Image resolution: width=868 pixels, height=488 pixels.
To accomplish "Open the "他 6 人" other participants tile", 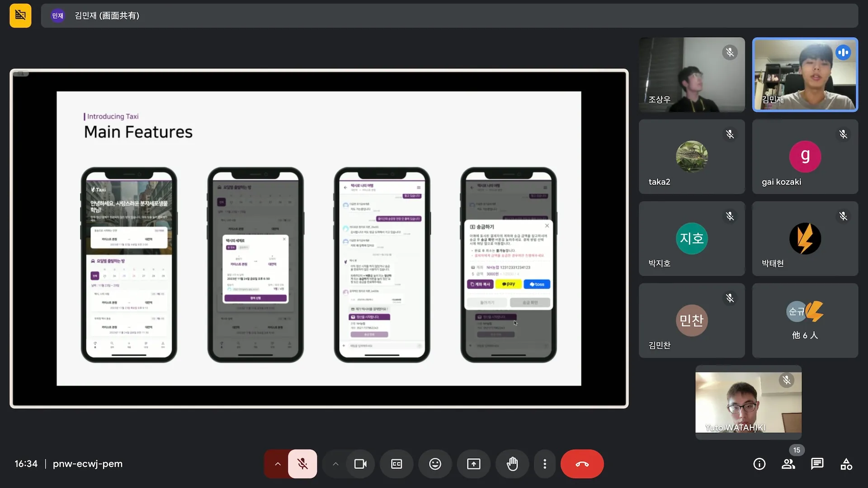I will point(805,320).
